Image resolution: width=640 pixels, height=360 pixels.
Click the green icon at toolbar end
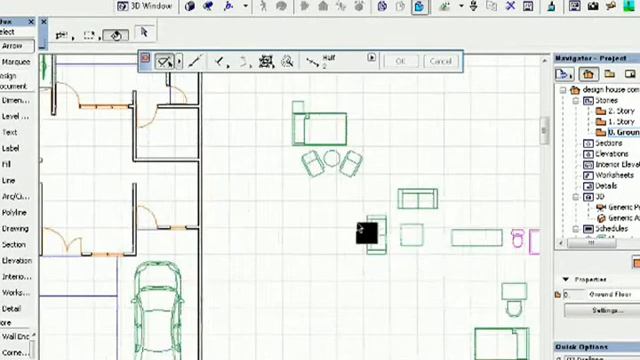coord(629,6)
